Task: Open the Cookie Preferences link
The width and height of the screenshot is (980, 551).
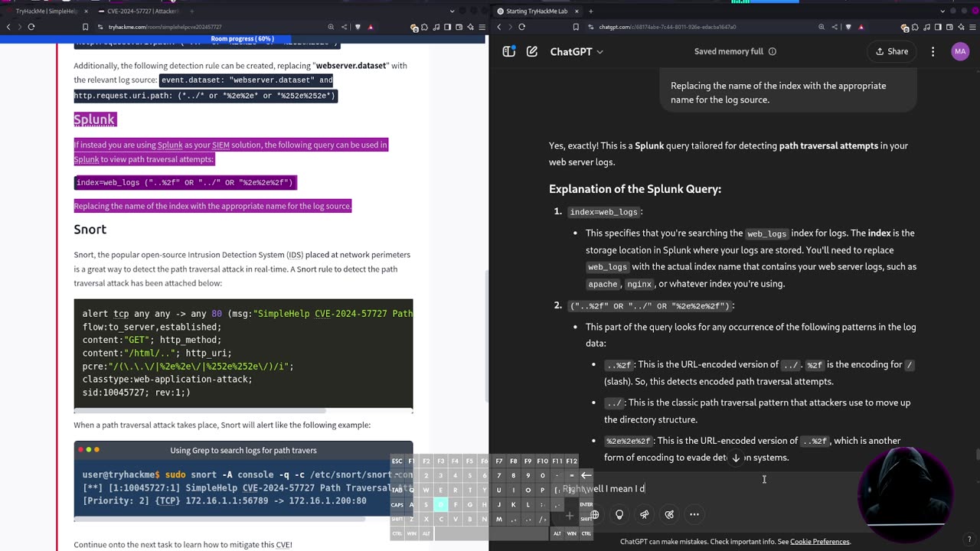Action: pyautogui.click(x=820, y=542)
